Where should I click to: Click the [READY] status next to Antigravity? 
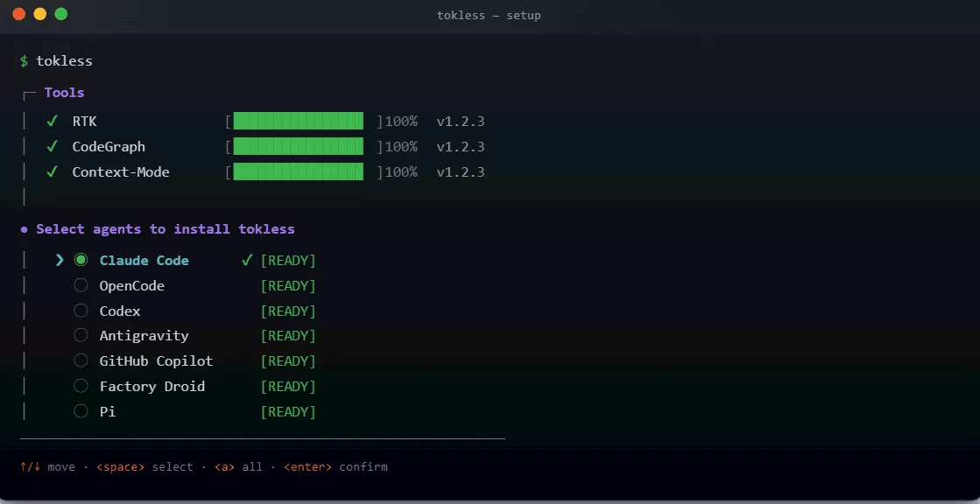click(288, 336)
